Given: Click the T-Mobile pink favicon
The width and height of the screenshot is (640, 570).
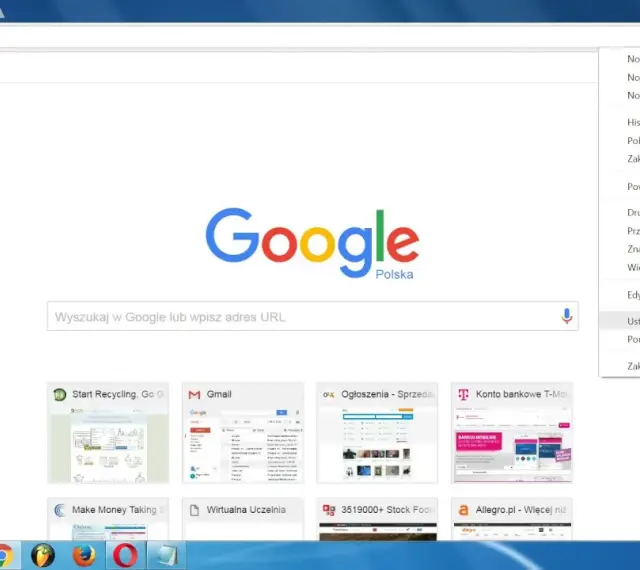Looking at the screenshot, I should (463, 394).
